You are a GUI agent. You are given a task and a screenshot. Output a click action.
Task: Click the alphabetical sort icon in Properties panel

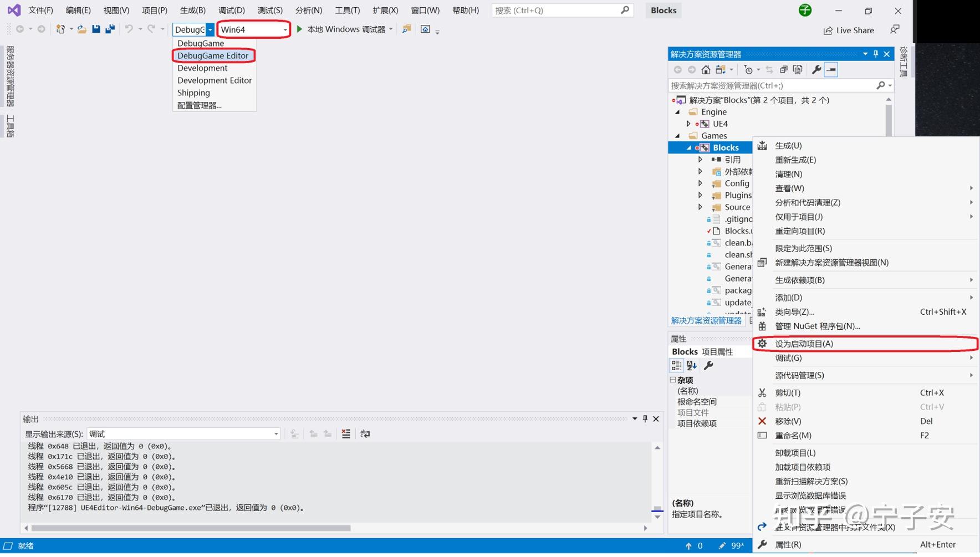click(691, 365)
